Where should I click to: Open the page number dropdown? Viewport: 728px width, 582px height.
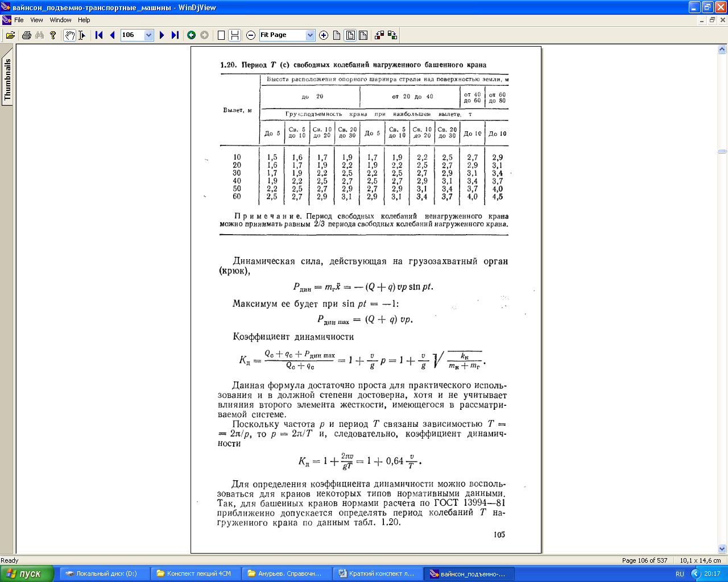pos(149,35)
